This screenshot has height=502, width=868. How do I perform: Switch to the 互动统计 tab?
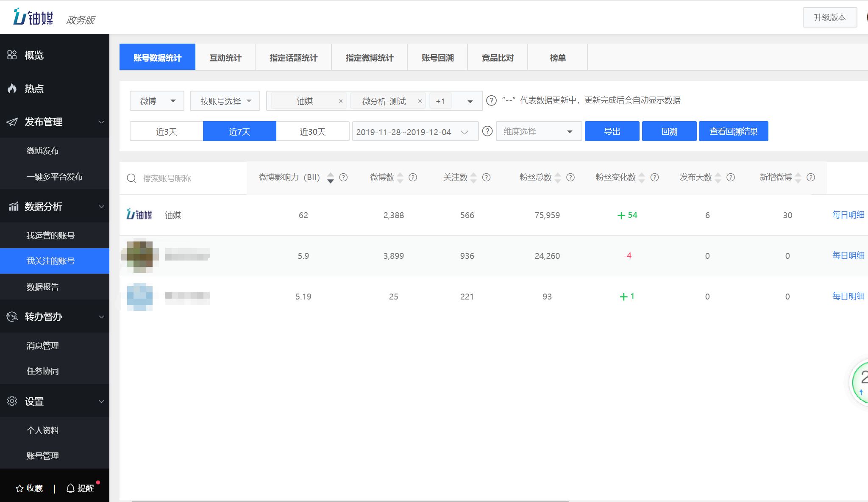(225, 57)
